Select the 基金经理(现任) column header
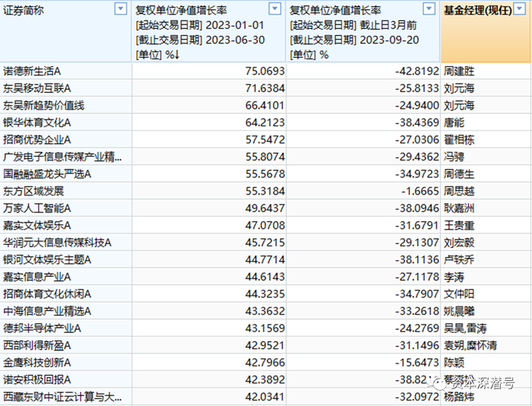Screen dimensions: 532x406 point(486,32)
